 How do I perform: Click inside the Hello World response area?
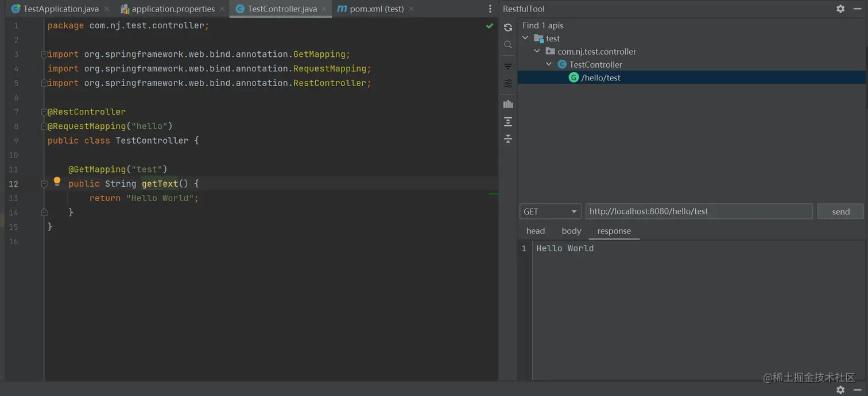click(x=697, y=310)
